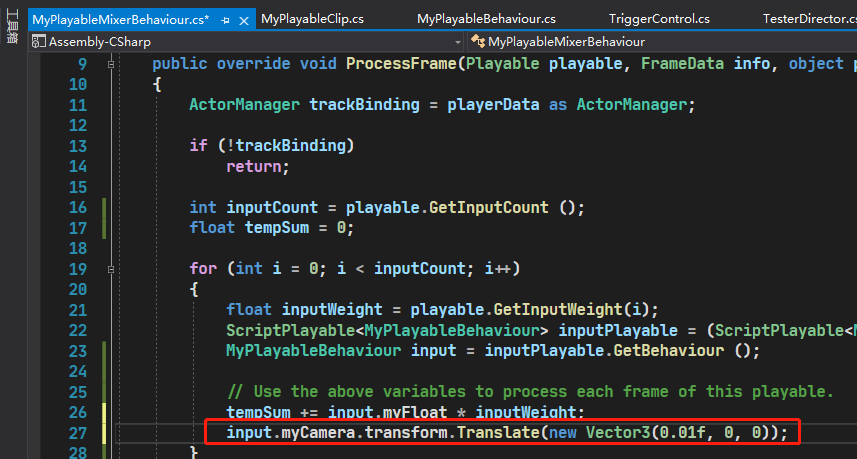Click 'inputCount' in the for loop condition
Image resolution: width=857 pixels, height=459 pixels.
point(419,269)
